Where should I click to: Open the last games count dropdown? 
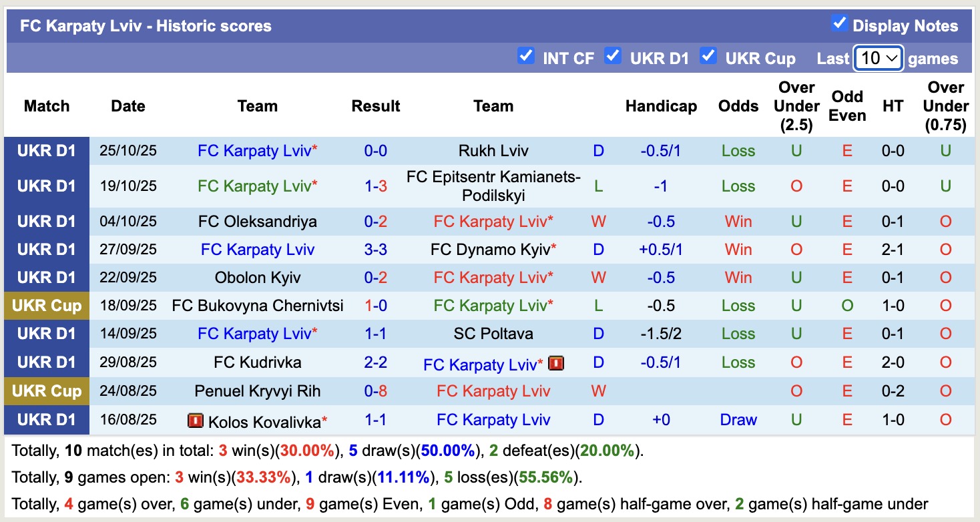click(878, 58)
